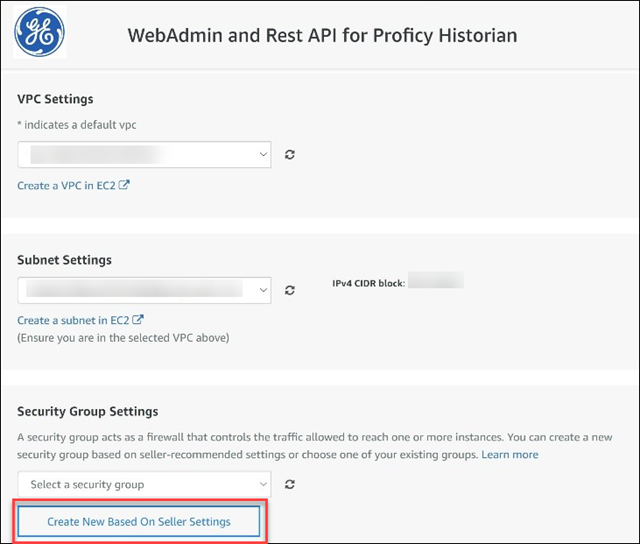Image resolution: width=640 pixels, height=544 pixels.
Task: Click the VPC Settings heading
Action: coord(55,99)
